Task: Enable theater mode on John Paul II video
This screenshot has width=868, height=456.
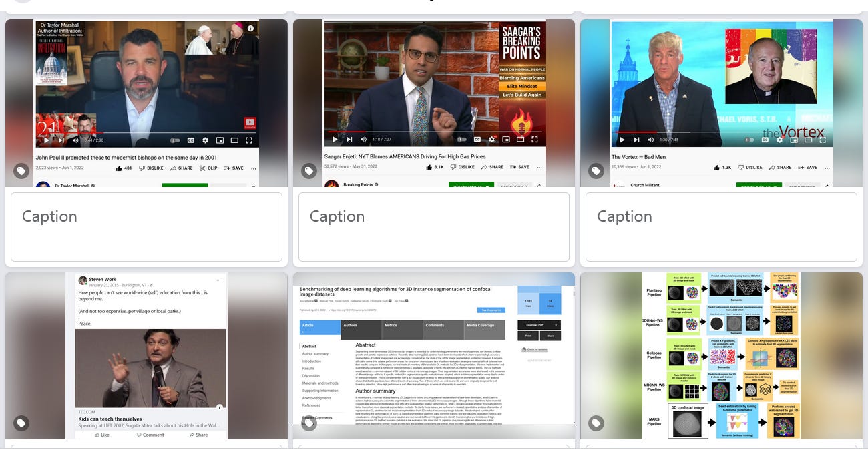Action: coord(234,140)
